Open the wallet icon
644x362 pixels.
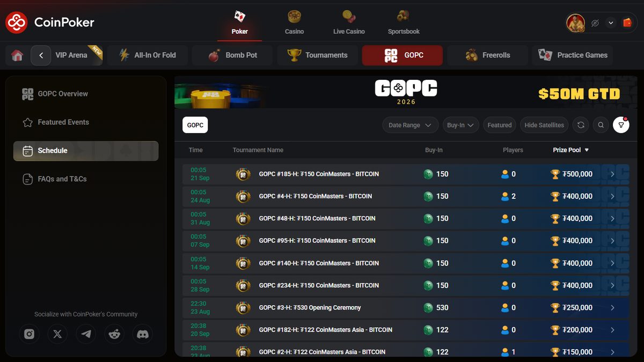click(627, 23)
